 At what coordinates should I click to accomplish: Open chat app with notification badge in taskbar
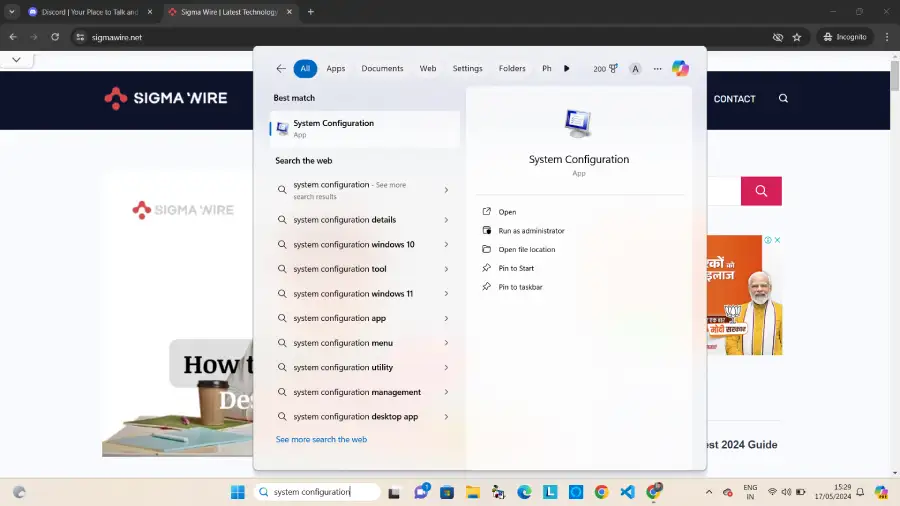[421, 492]
